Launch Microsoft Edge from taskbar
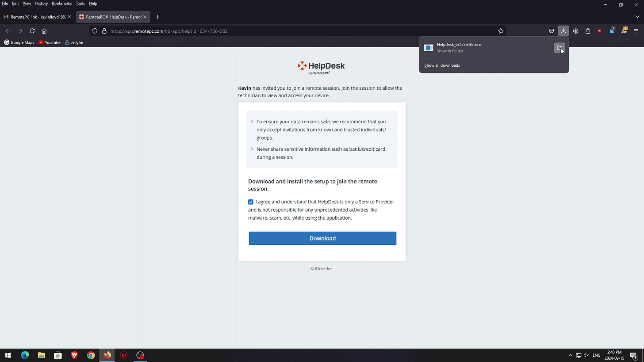 point(25,355)
